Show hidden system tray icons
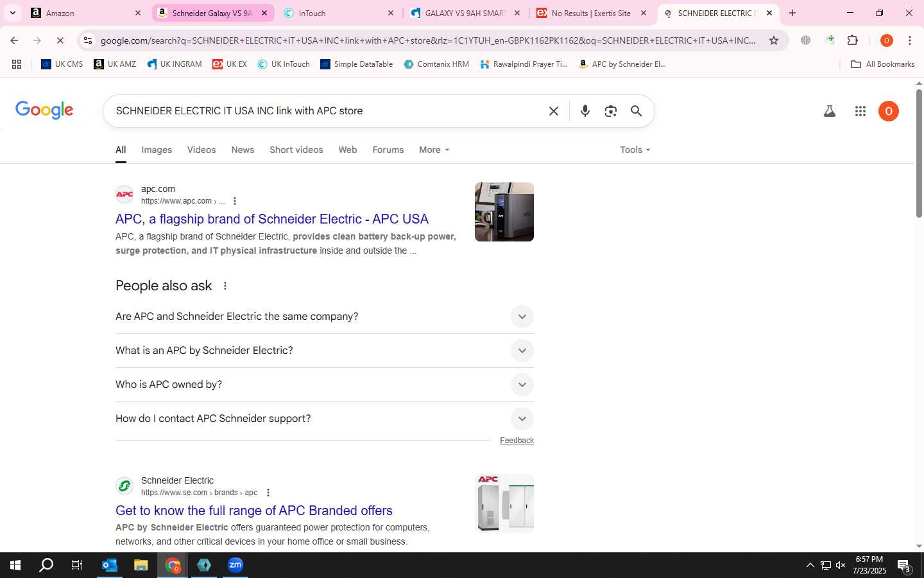Image resolution: width=924 pixels, height=578 pixels. click(810, 565)
